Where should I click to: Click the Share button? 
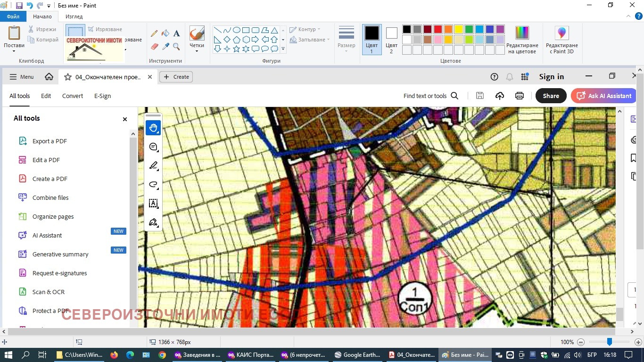pos(551,96)
